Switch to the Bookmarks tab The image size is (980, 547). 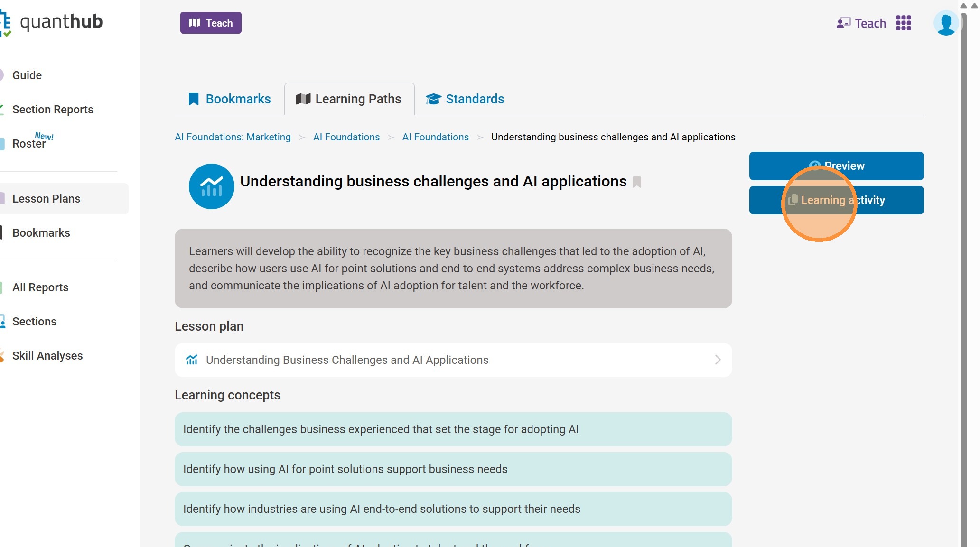tap(230, 99)
